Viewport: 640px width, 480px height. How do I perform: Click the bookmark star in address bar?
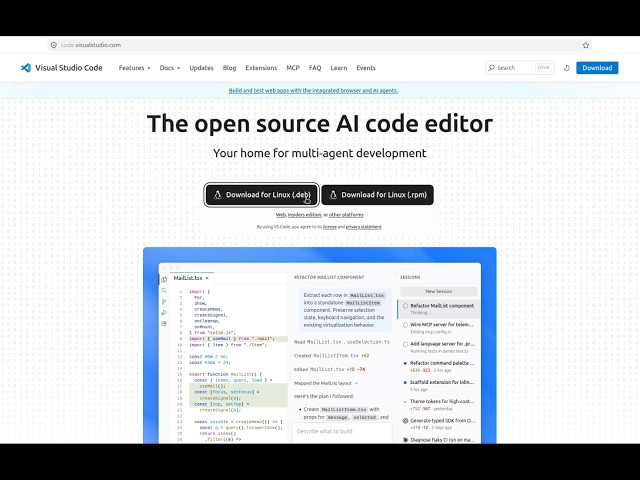point(586,45)
